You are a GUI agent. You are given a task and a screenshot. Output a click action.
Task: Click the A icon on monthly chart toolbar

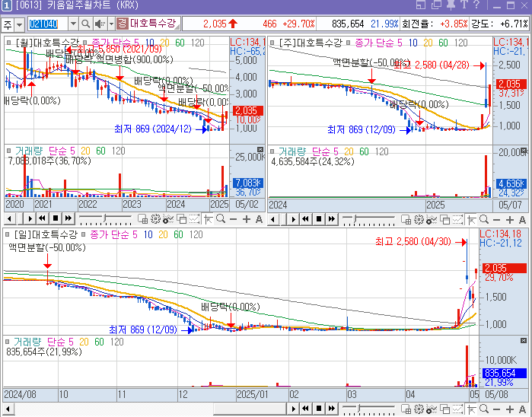point(259,219)
